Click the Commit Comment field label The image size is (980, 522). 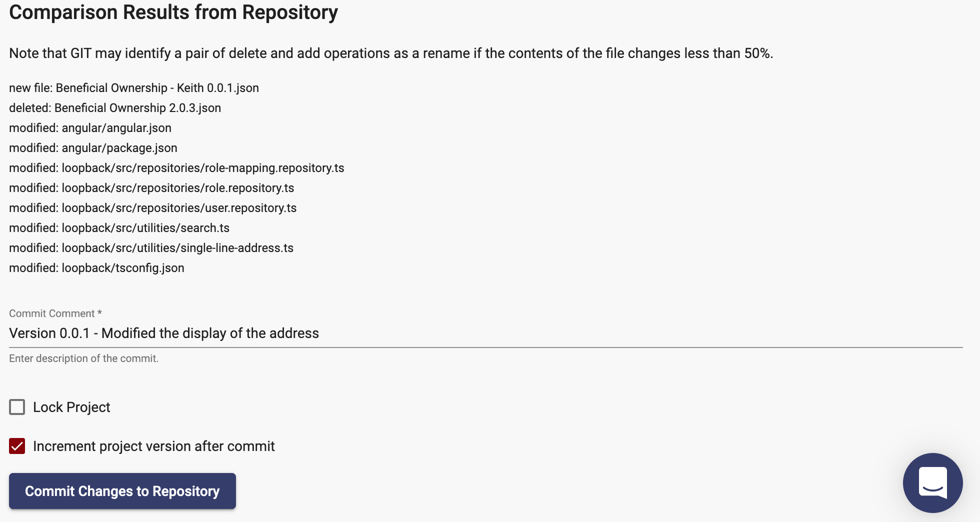[x=55, y=313]
